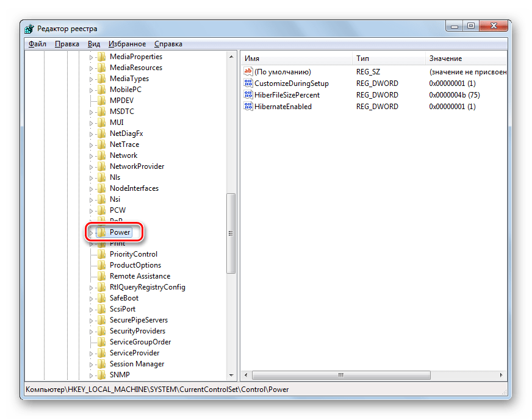The height and width of the screenshot is (420, 532).
Task: Expand the MediaTypes key
Action: 91,79
